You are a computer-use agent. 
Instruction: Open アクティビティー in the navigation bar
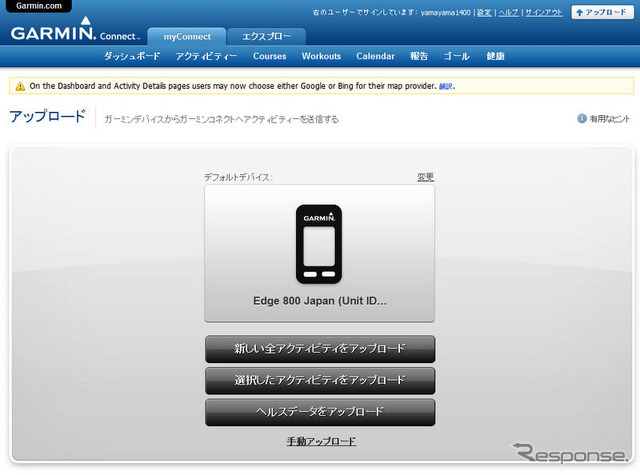[x=206, y=56]
